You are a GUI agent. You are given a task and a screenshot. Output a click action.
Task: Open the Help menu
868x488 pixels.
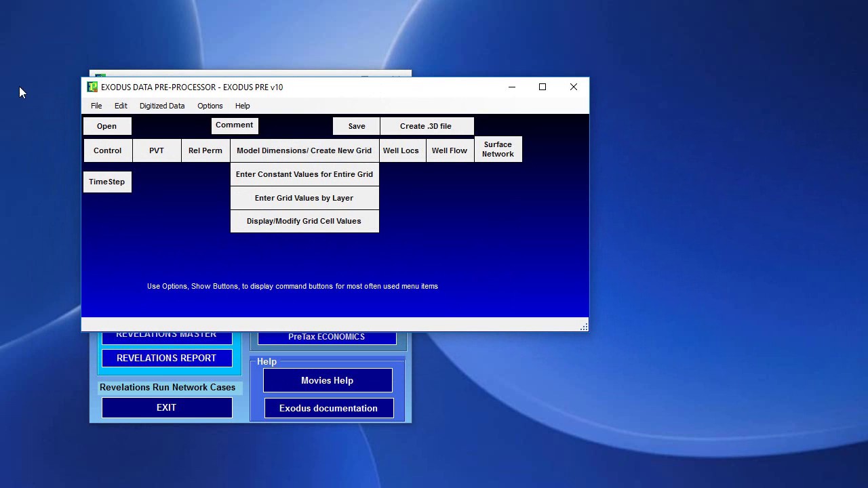point(243,106)
